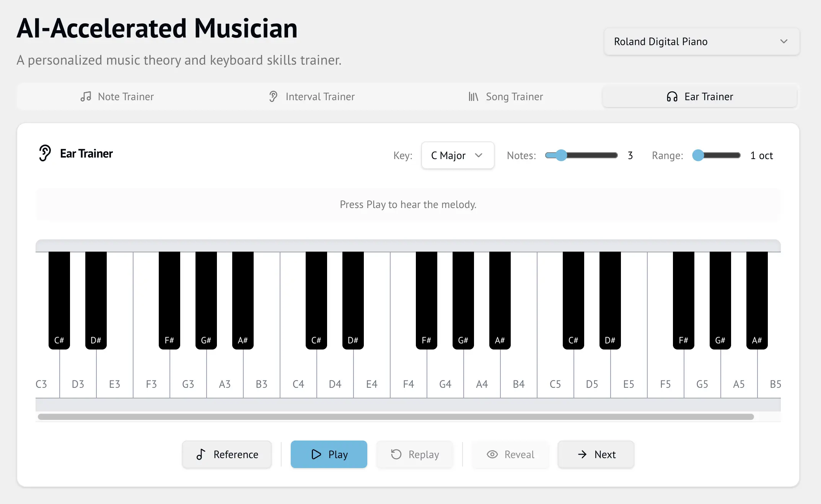Click the chevron in the Key dropdown

(x=478, y=155)
